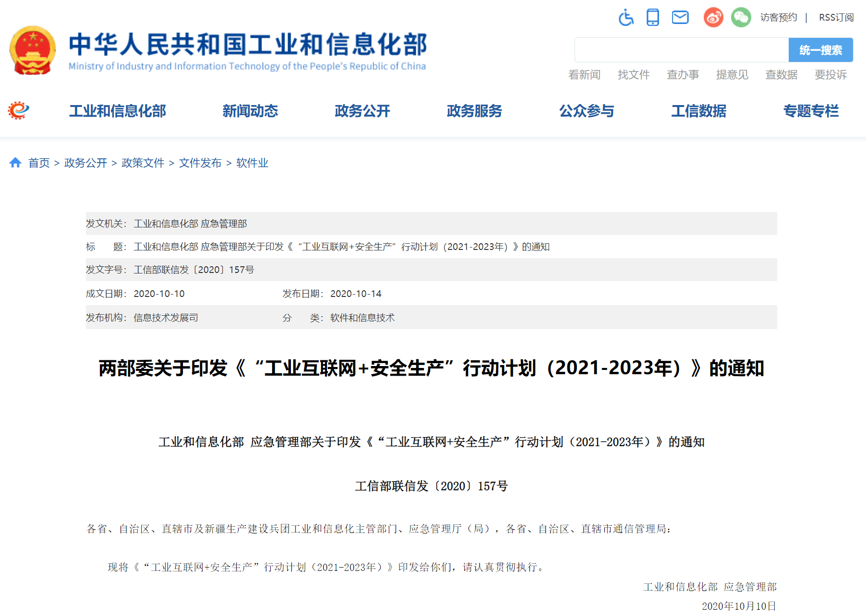This screenshot has height=616, width=866.
Task: Navigate to 政策文件 in the breadcrumb
Action: [143, 163]
